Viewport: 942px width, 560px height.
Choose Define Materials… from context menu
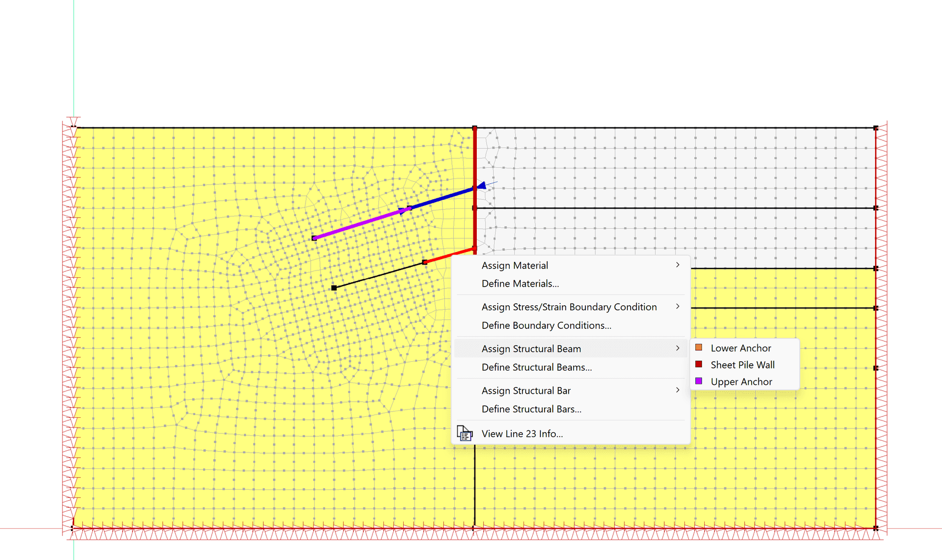pyautogui.click(x=571, y=284)
